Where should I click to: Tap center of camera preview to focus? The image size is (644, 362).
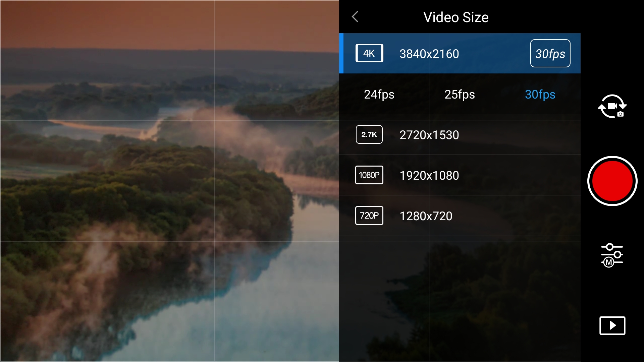click(169, 181)
